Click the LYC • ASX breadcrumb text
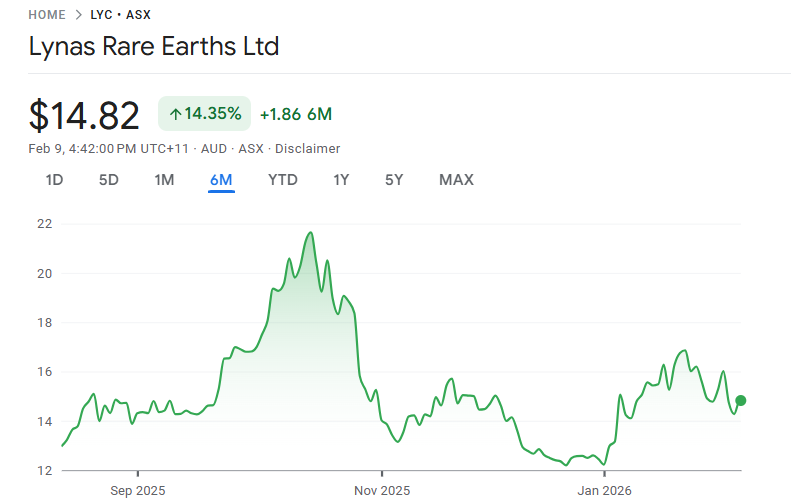 121,15
